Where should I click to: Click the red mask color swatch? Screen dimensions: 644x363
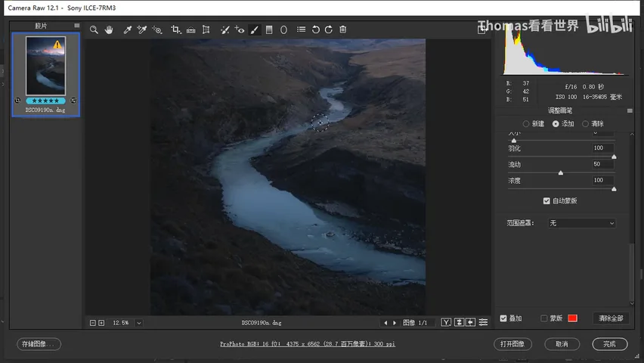[x=572, y=318]
